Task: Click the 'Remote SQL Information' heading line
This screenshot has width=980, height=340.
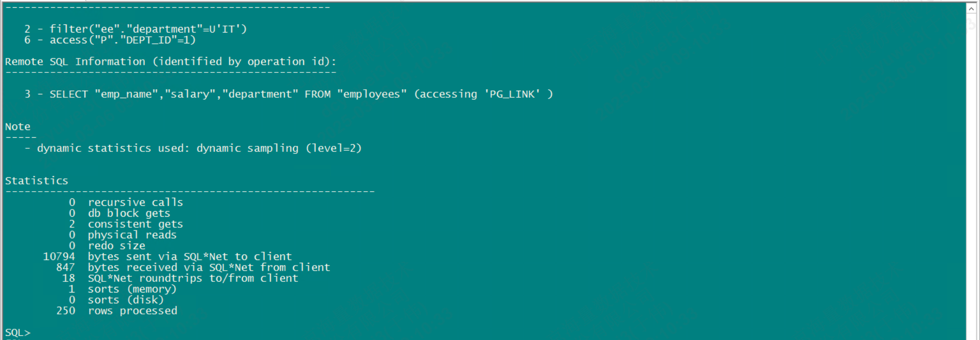Action: [170, 62]
